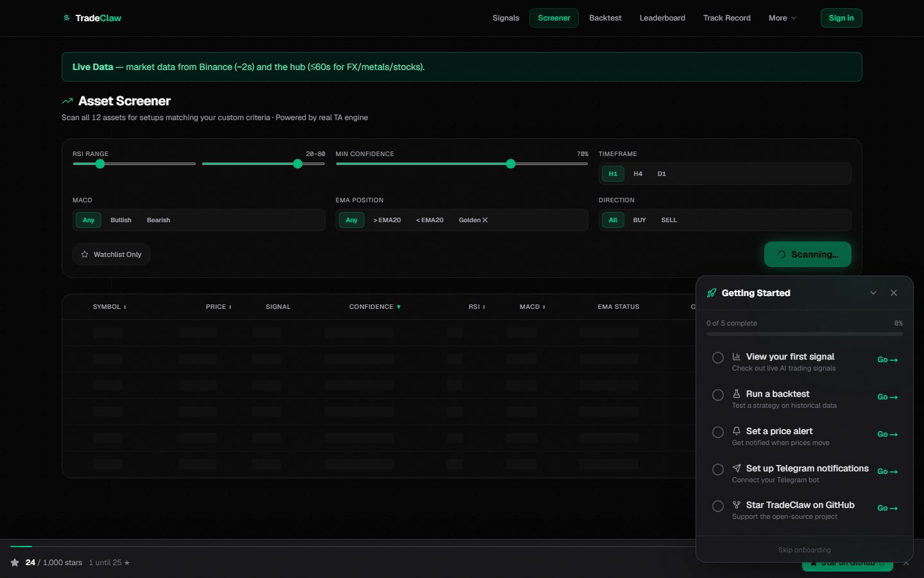The width and height of the screenshot is (924, 578).
Task: Sort table by MACD column
Action: [x=532, y=307]
